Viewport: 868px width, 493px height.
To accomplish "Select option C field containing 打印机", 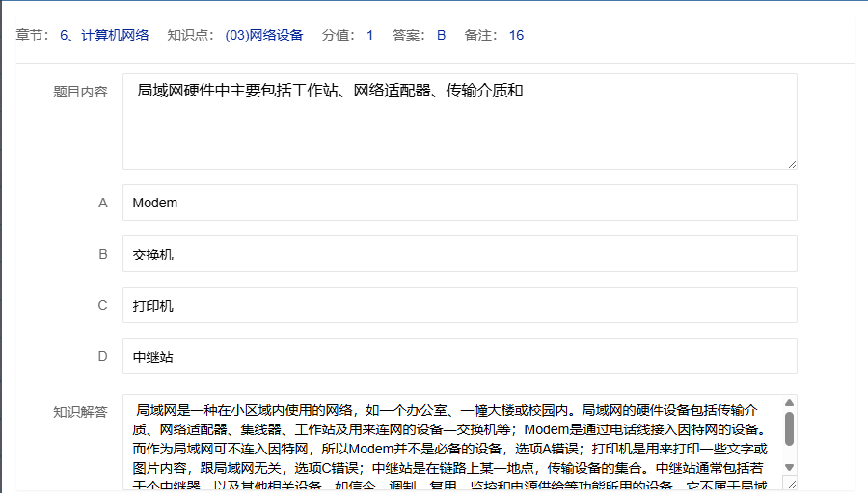I will pyautogui.click(x=459, y=305).
